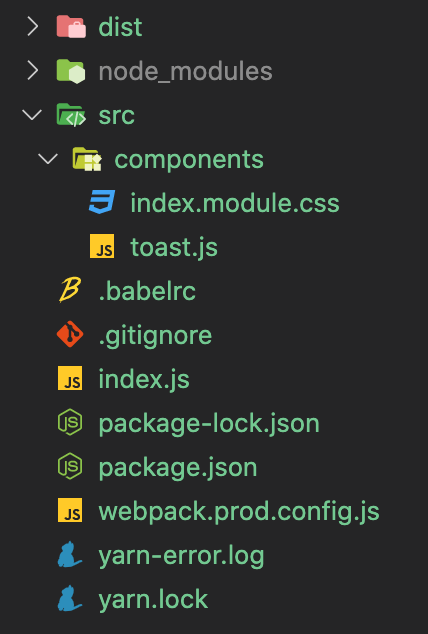
Task: Click the yellow JS icon beside toast.js
Action: pyautogui.click(x=102, y=246)
